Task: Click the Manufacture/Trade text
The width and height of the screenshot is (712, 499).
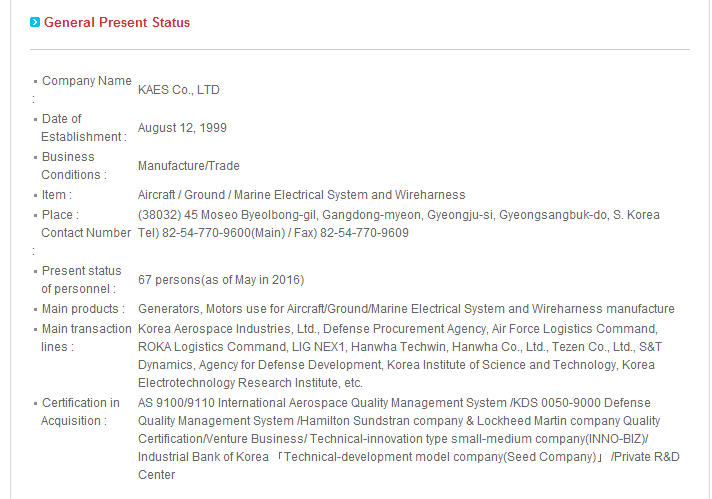Action: pos(188,166)
